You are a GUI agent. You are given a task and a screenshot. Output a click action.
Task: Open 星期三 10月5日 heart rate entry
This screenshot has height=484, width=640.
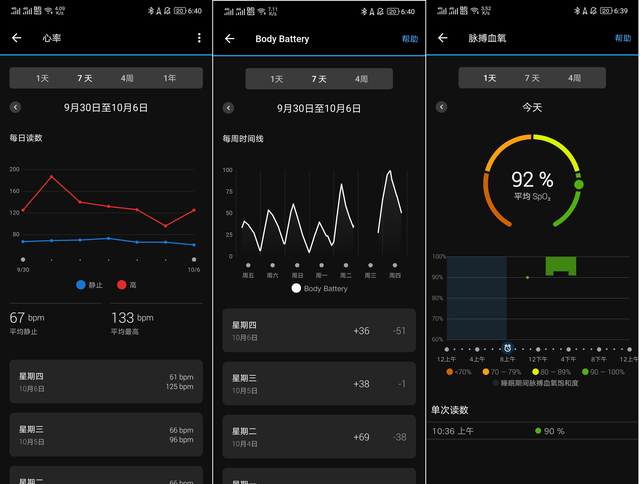click(x=106, y=435)
